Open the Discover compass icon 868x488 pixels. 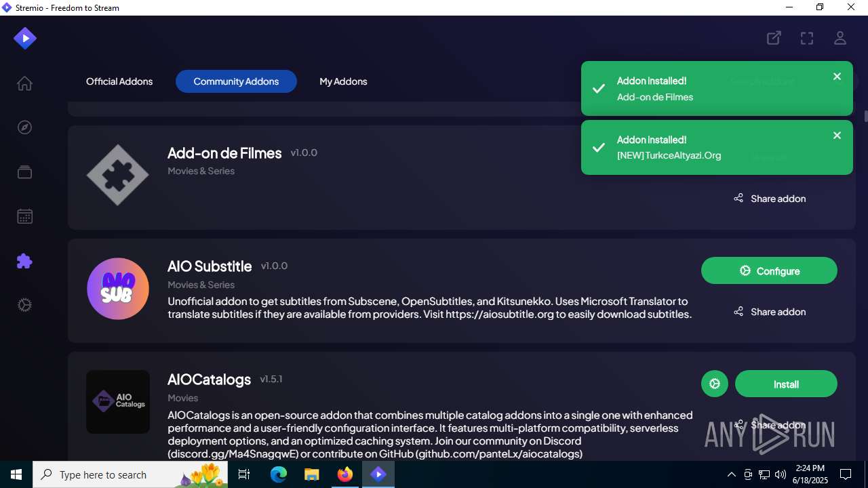(24, 127)
